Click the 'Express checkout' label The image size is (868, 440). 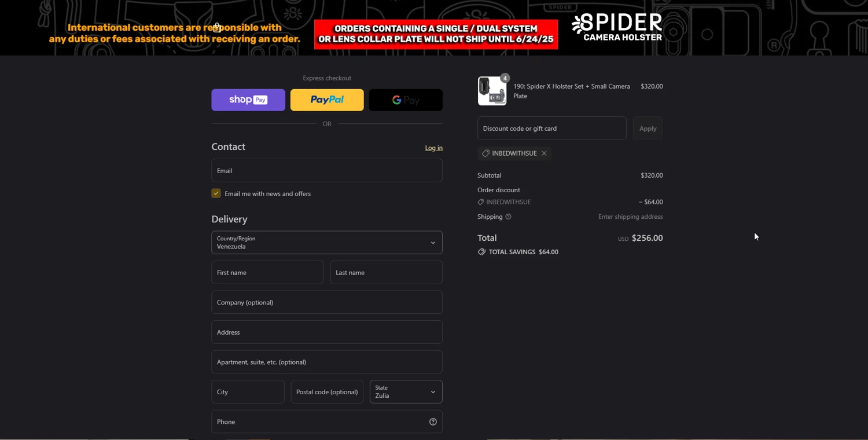327,78
